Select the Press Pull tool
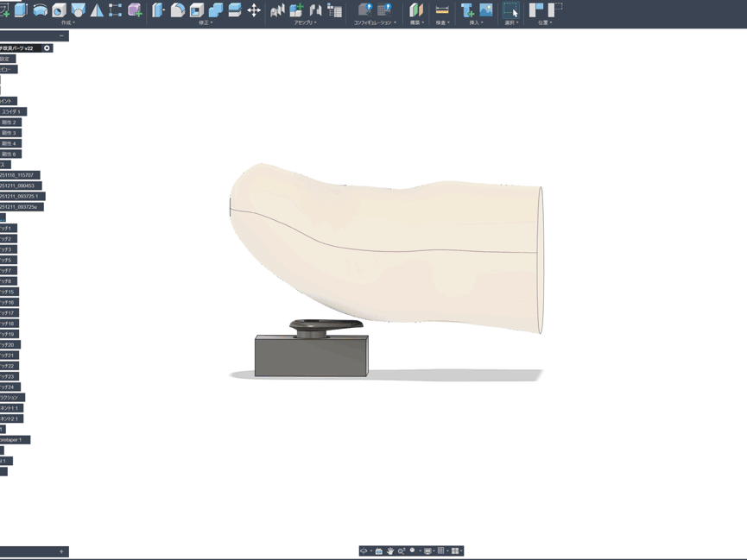This screenshot has height=560, width=747. 158,10
